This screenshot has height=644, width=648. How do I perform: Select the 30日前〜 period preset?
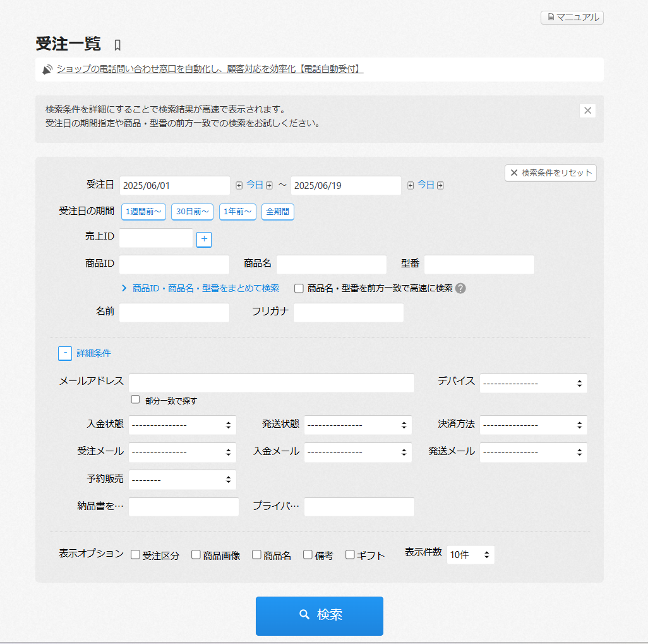(192, 212)
